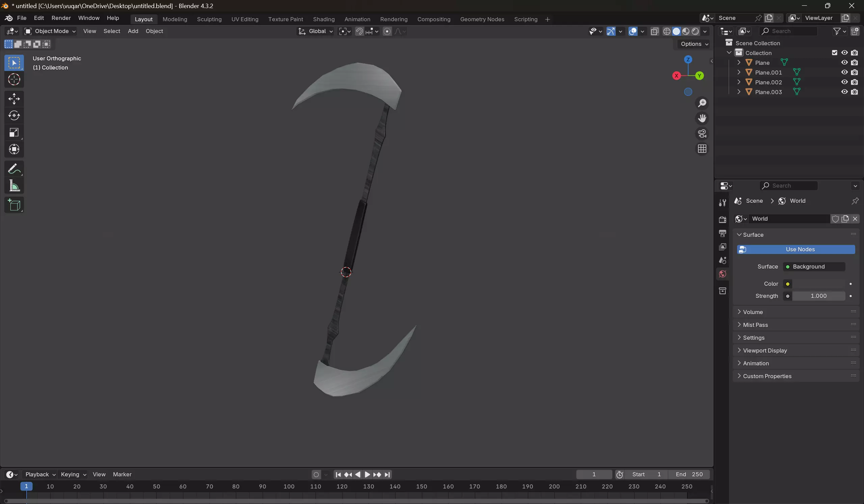Toggle proportional editing

pos(387,31)
